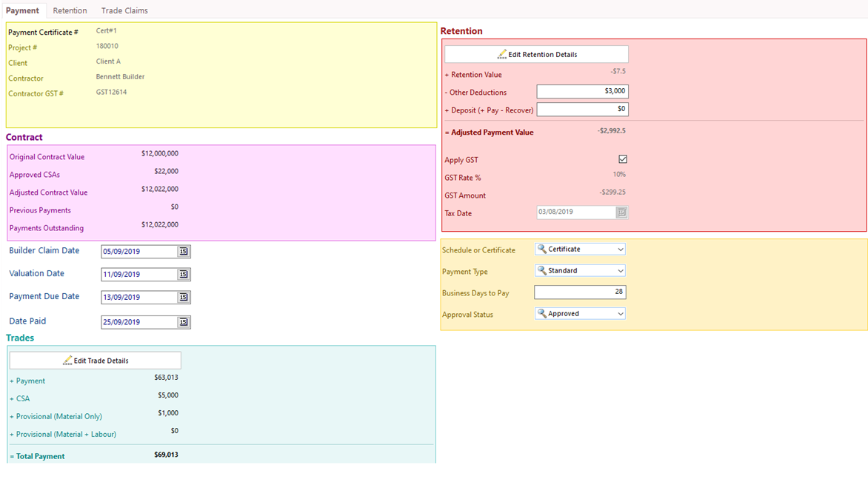The image size is (868, 482).
Task: Switch to the Retention tab
Action: [70, 10]
